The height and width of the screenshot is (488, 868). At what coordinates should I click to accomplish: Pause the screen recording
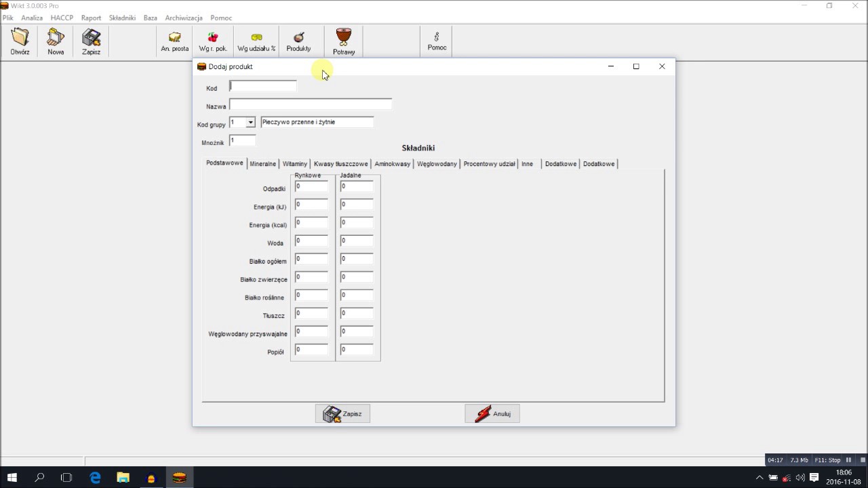[848, 460]
